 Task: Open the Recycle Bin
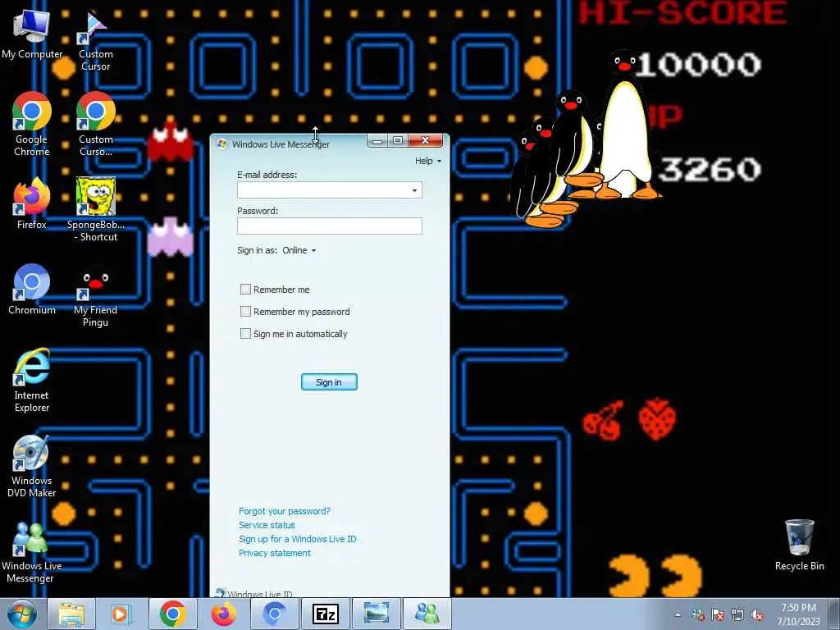(799, 546)
